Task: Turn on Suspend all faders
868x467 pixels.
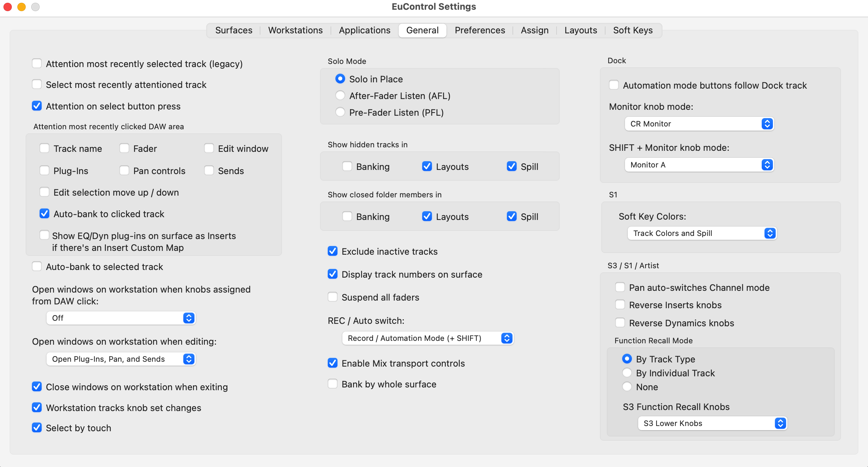Action: (x=333, y=297)
